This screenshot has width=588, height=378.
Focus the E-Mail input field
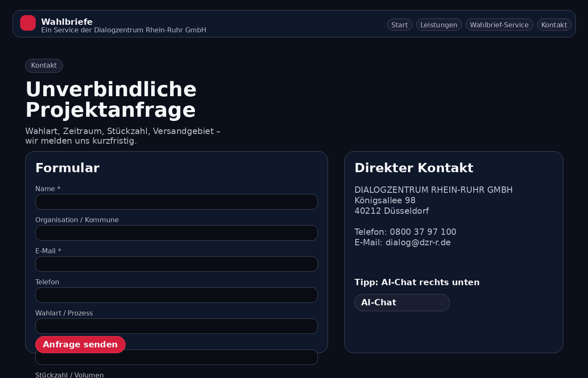(x=176, y=264)
